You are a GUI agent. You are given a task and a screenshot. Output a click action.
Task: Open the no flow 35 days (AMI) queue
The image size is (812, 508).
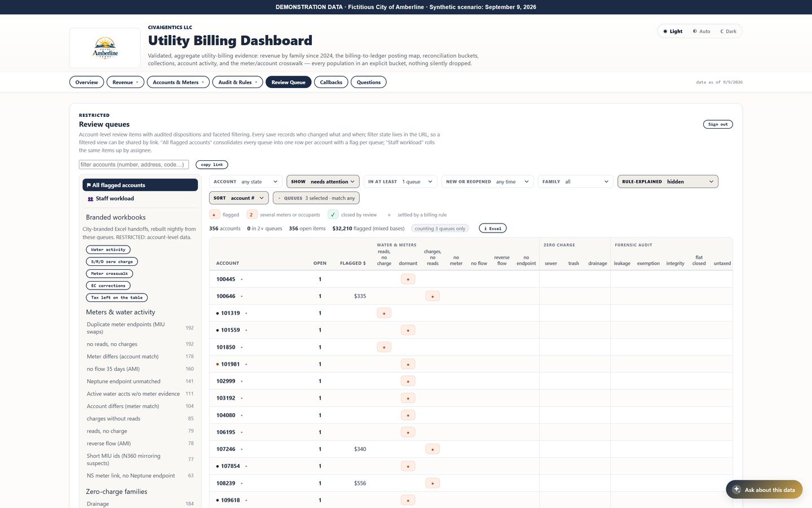(140, 369)
